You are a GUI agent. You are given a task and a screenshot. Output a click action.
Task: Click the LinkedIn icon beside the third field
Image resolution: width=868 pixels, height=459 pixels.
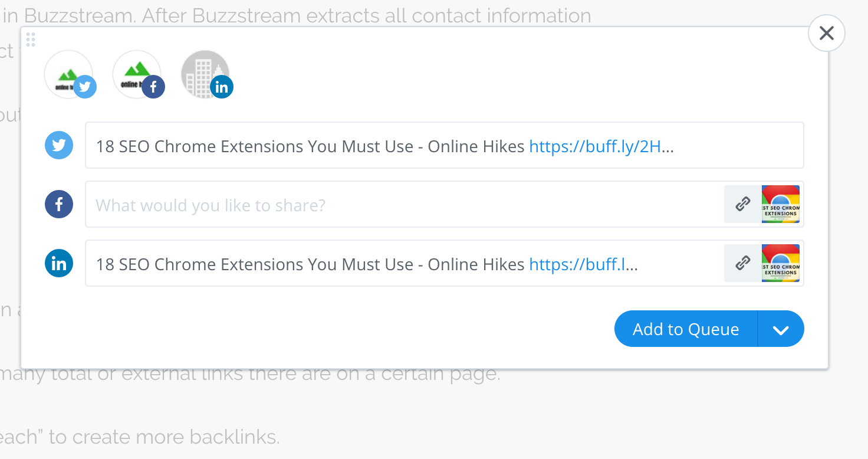tap(59, 263)
